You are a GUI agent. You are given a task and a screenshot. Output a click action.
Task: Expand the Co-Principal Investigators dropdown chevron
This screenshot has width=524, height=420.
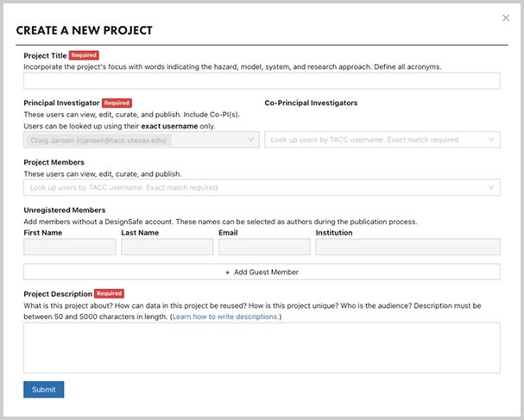coord(492,139)
